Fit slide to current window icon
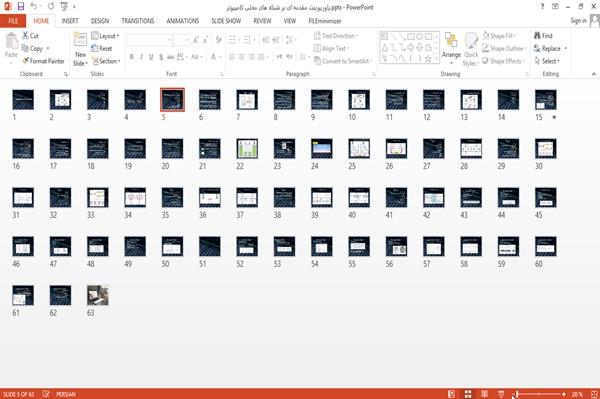The width and height of the screenshot is (600, 399). pos(594,394)
